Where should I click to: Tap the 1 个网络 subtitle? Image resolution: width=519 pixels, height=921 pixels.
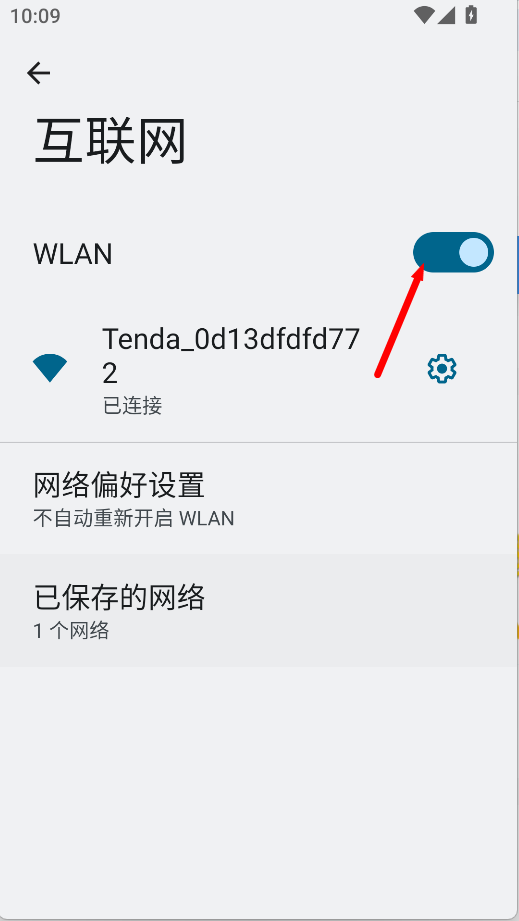[x=71, y=631]
